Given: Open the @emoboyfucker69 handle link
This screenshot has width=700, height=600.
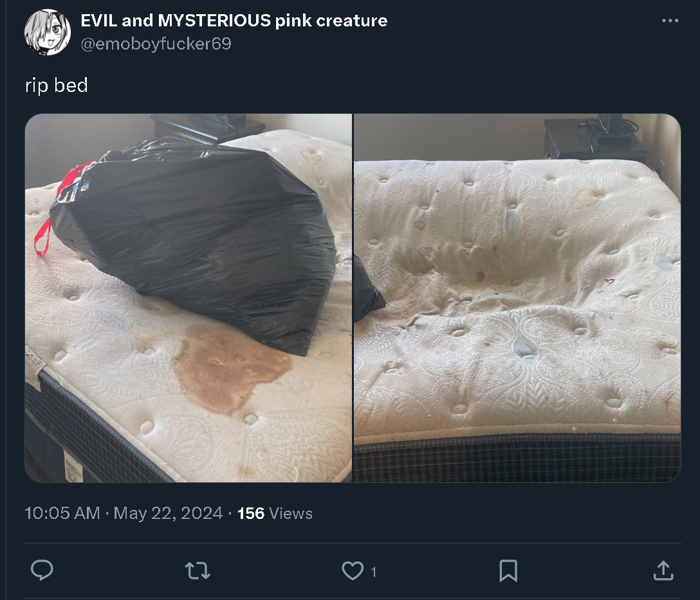Looking at the screenshot, I should pyautogui.click(x=156, y=44).
